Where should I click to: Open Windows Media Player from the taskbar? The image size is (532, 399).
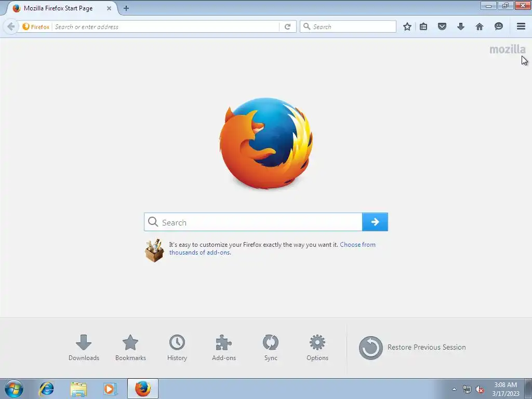(110, 389)
